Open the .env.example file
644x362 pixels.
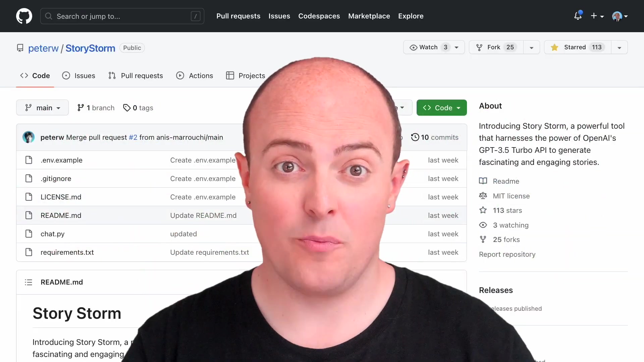click(61, 160)
